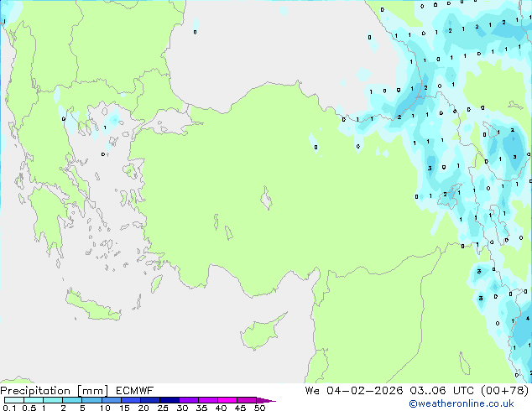This screenshot has height=411, width=532.
Task: Click the '03..06 UTC' time text
Action: tap(441, 391)
